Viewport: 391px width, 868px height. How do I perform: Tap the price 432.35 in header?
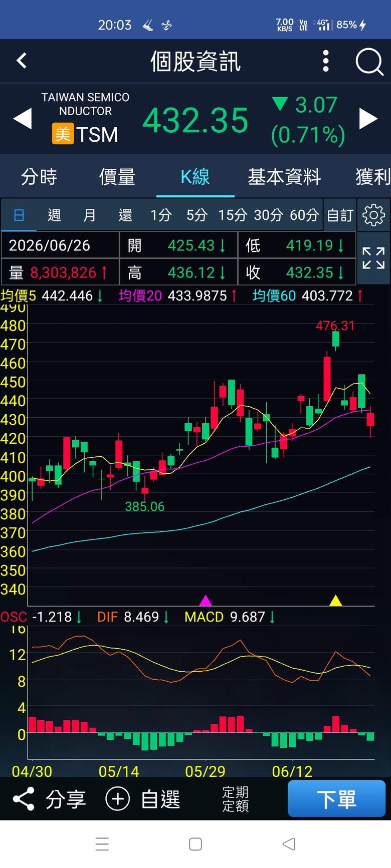tap(195, 120)
